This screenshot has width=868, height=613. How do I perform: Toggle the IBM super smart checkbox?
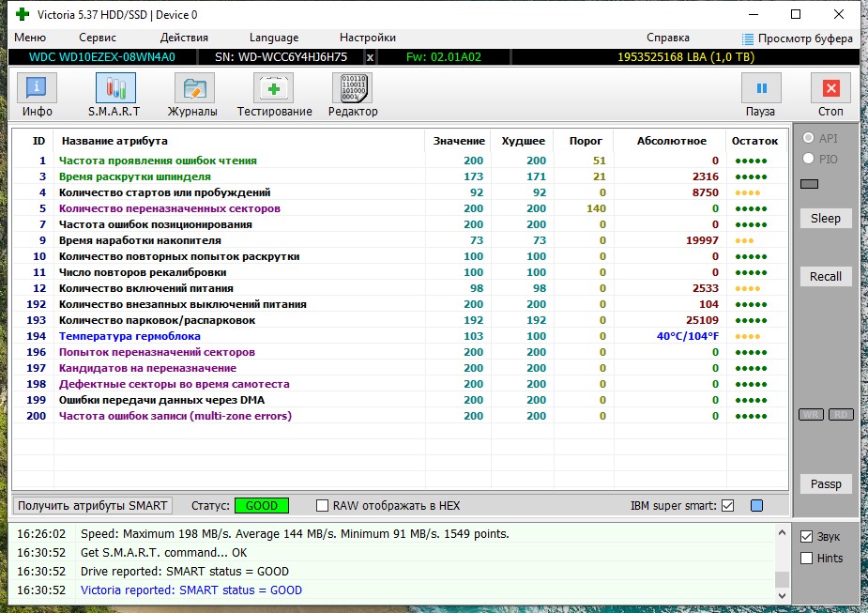click(728, 506)
